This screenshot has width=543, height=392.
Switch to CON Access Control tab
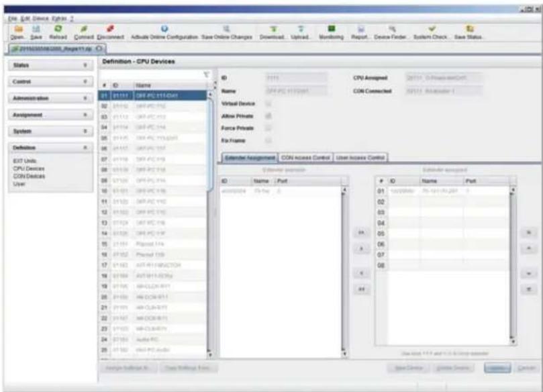coord(305,158)
